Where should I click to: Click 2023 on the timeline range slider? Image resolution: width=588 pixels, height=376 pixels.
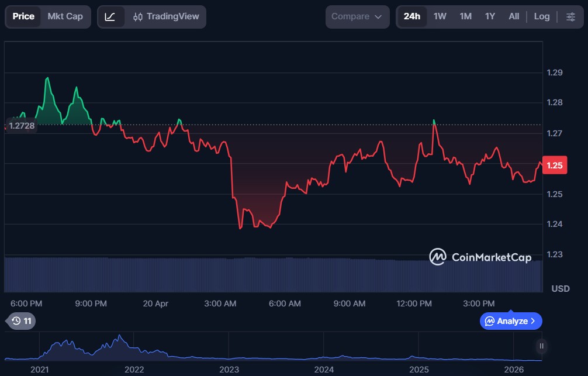click(229, 370)
